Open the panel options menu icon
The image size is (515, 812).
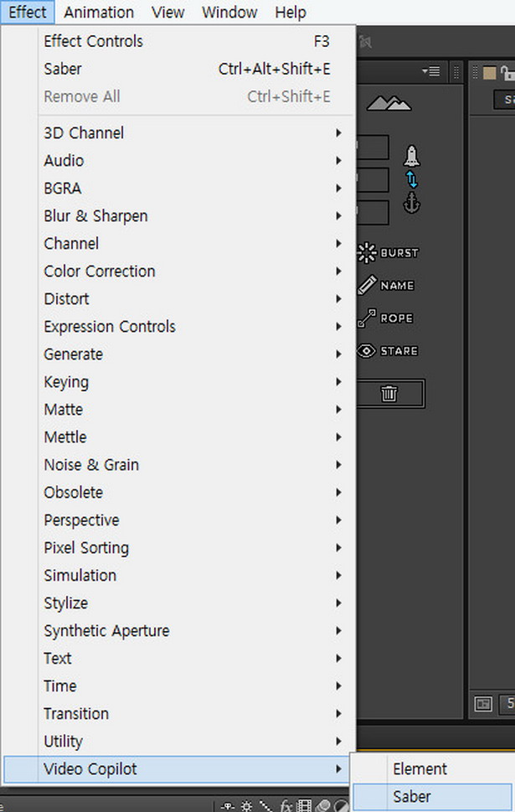click(x=430, y=71)
